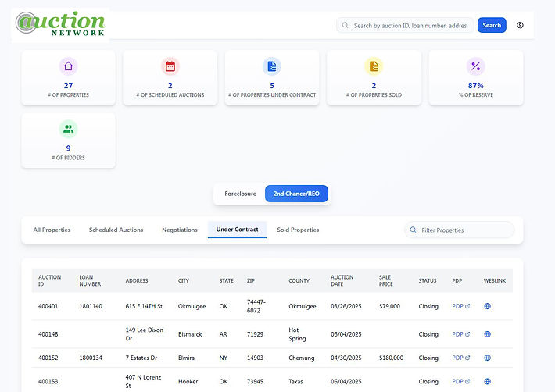Image resolution: width=555 pixels, height=392 pixels.
Task: Click auction date 03/26/2025
Action: [x=346, y=306]
